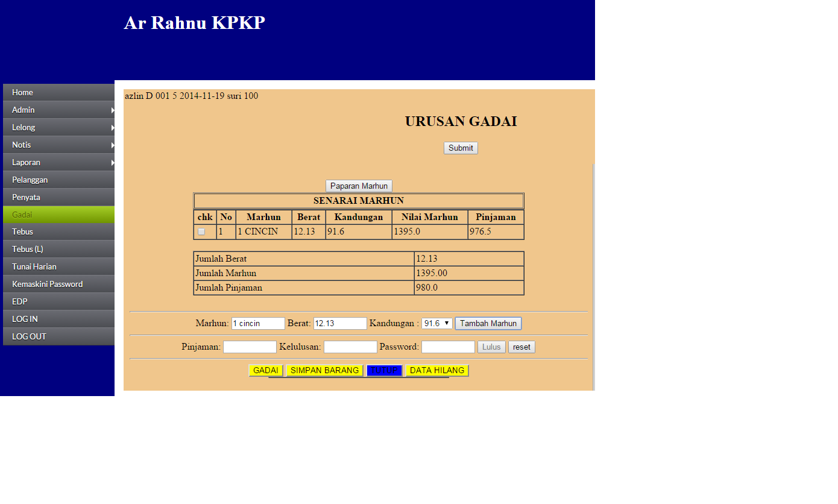Open the Kandungan 91.6 dropdown
This screenshot has height=504, width=838.
tap(437, 323)
